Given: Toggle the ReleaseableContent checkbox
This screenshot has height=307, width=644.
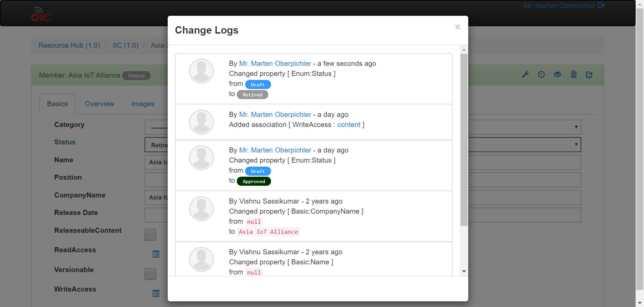Looking at the screenshot, I should coord(150,234).
